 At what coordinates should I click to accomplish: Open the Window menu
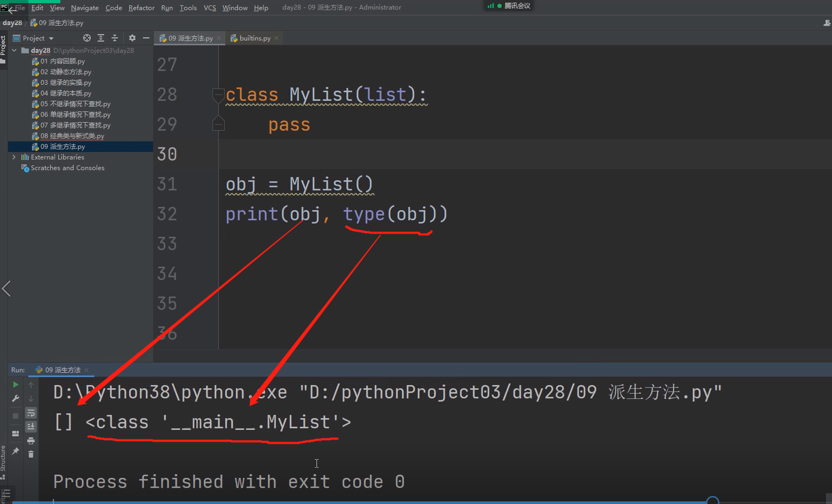(235, 7)
